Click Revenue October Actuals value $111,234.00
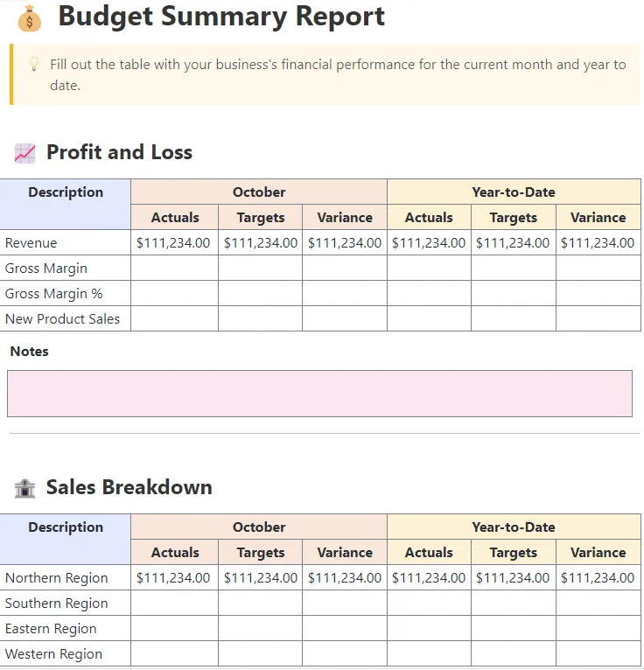Screen dimensions: 644x670 click(x=173, y=243)
